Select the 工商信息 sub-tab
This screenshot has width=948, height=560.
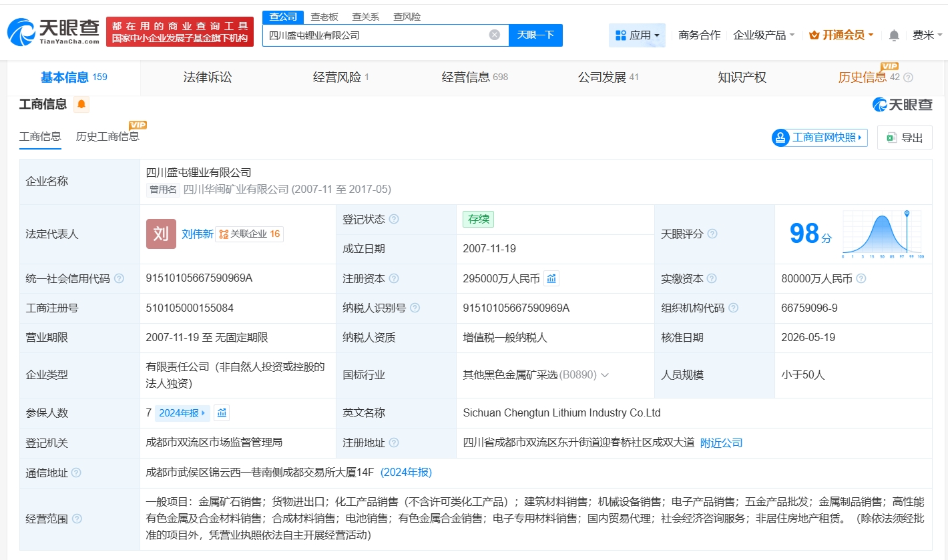coord(40,137)
